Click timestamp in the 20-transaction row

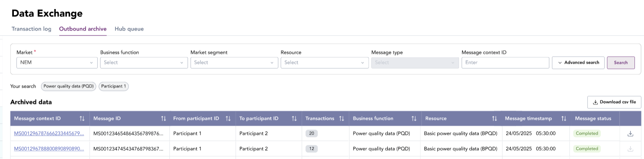coord(530,134)
